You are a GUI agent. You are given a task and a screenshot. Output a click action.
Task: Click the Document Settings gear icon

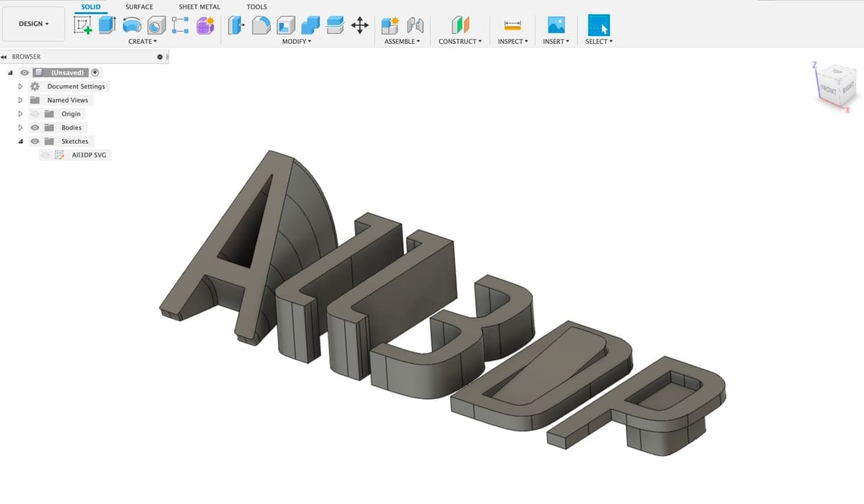click(35, 86)
